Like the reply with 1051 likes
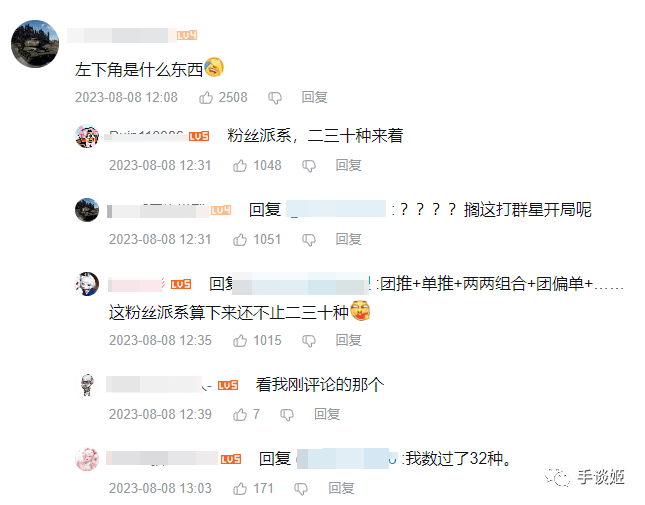This screenshot has height=505, width=645. coord(240,240)
